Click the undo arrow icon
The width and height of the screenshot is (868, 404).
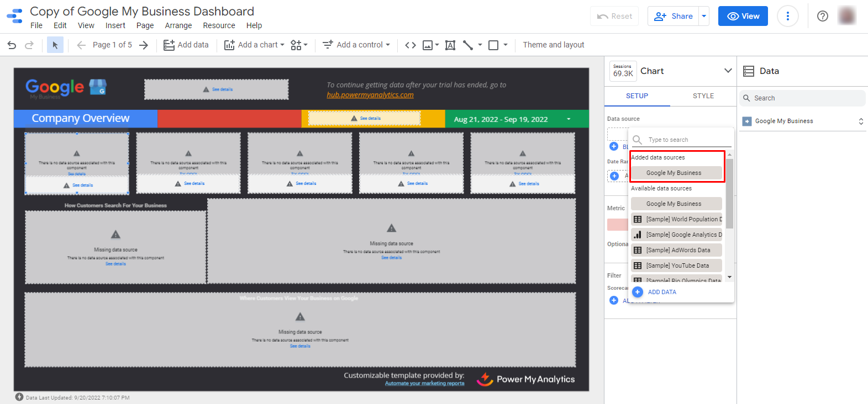click(12, 45)
